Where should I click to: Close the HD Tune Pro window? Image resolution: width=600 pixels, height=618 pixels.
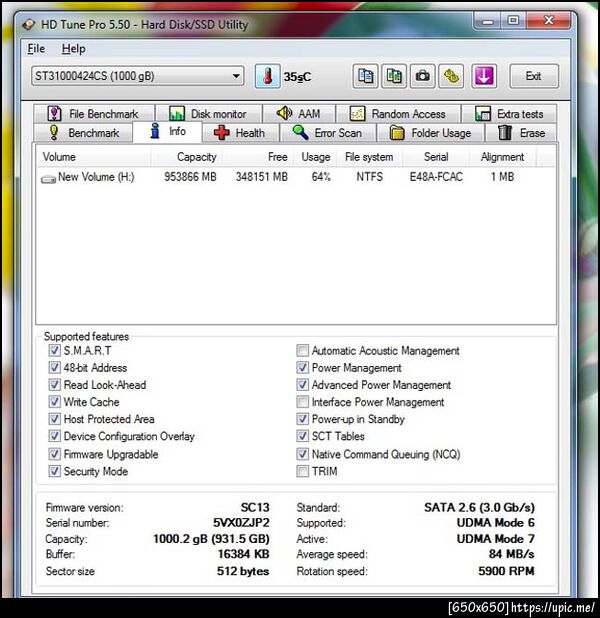point(548,21)
